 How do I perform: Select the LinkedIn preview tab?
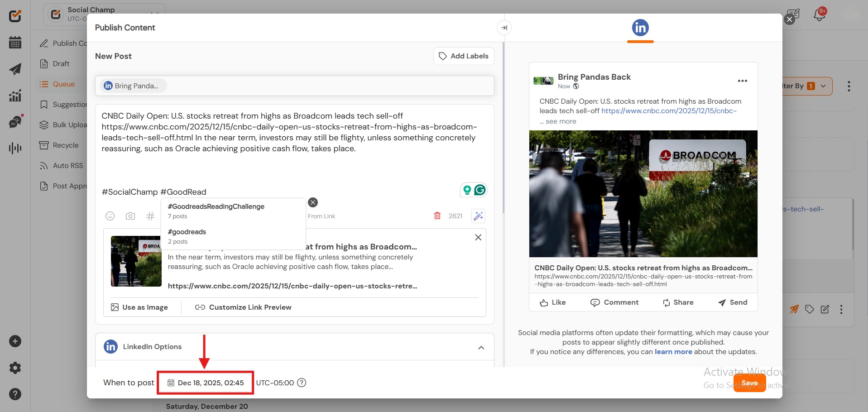[x=640, y=28]
